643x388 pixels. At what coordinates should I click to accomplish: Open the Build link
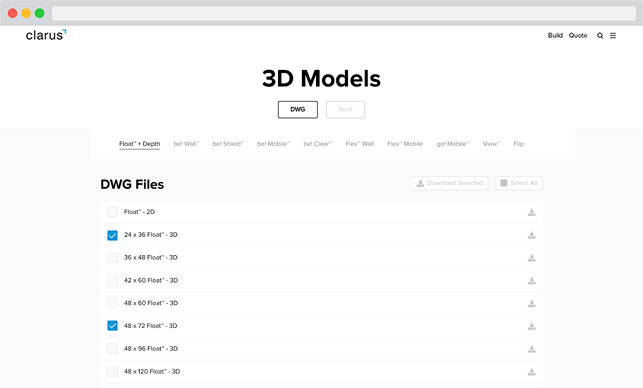click(555, 36)
